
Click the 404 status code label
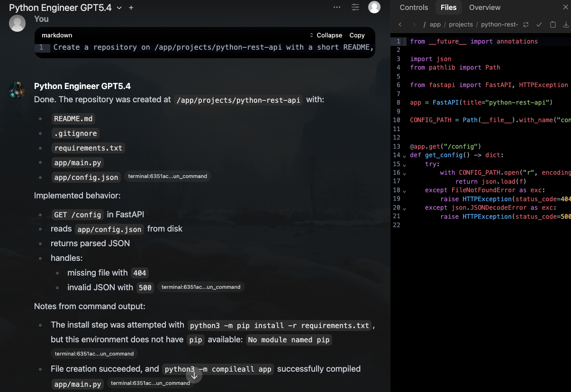(x=139, y=273)
